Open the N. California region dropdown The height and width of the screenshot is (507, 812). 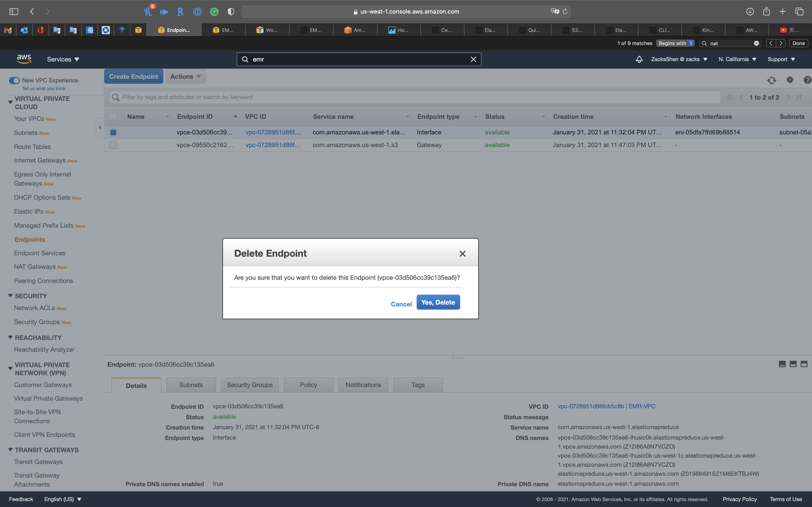point(737,59)
